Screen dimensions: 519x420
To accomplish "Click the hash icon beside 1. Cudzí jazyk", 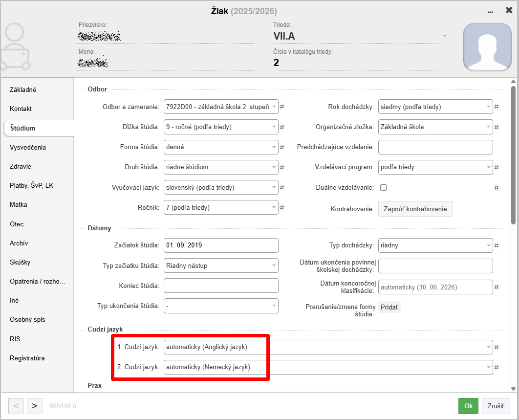I will [x=497, y=348].
